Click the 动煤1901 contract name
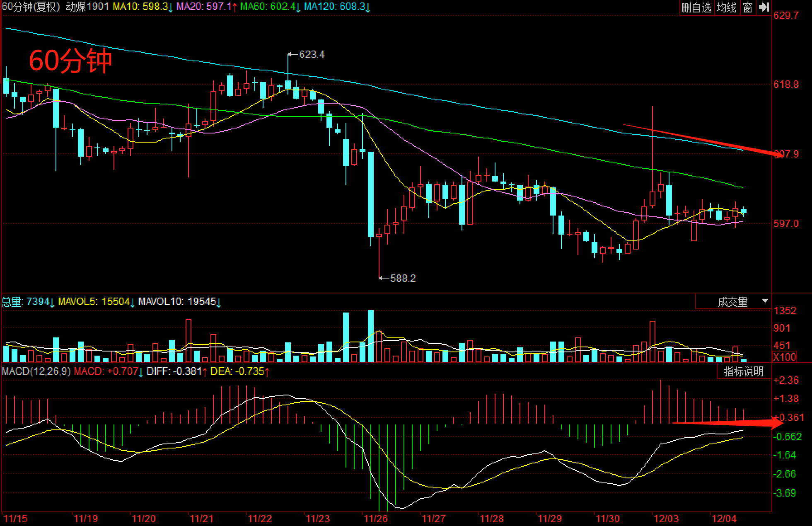 [x=87, y=7]
